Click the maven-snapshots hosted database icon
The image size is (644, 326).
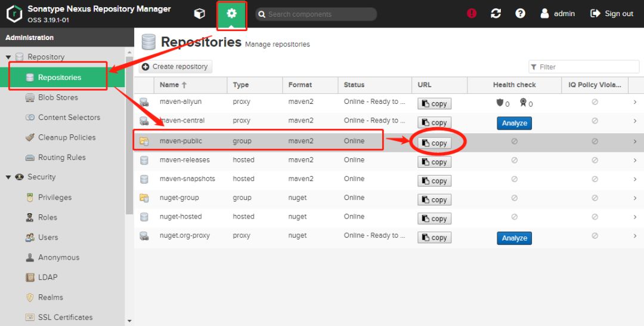pyautogui.click(x=144, y=179)
